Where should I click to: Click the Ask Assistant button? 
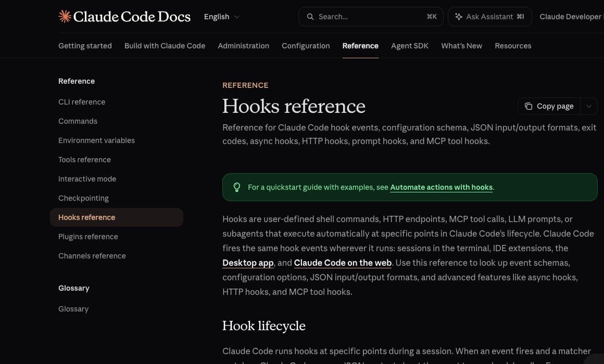coord(490,17)
